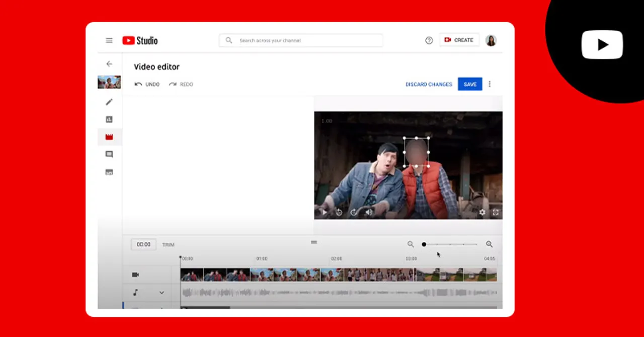The width and height of the screenshot is (644, 337).
Task: Click the search bar across your channel
Action: [301, 40]
